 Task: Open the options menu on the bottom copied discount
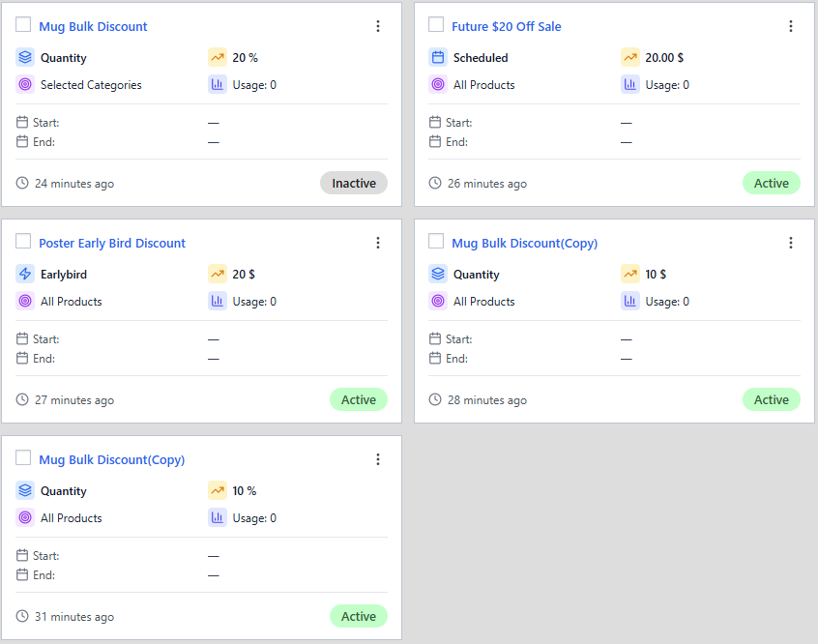pos(378,459)
